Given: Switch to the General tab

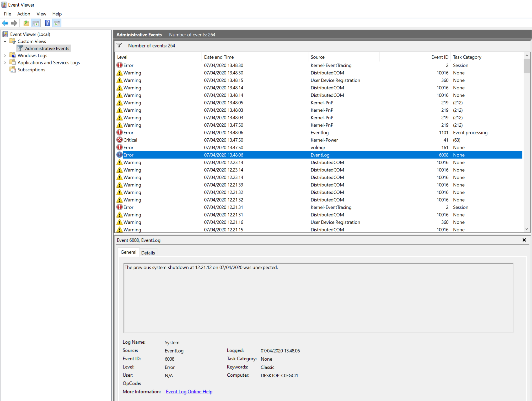Looking at the screenshot, I should (128, 252).
